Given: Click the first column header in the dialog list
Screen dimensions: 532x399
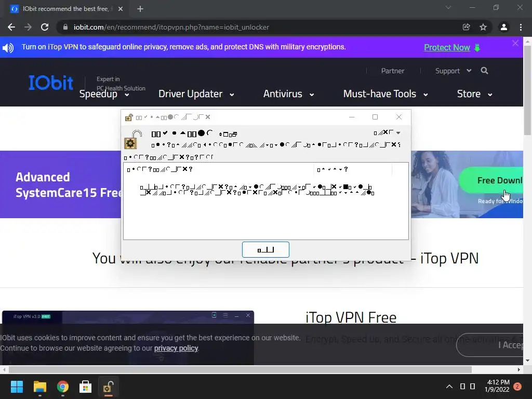Looking at the screenshot, I should 219,169.
